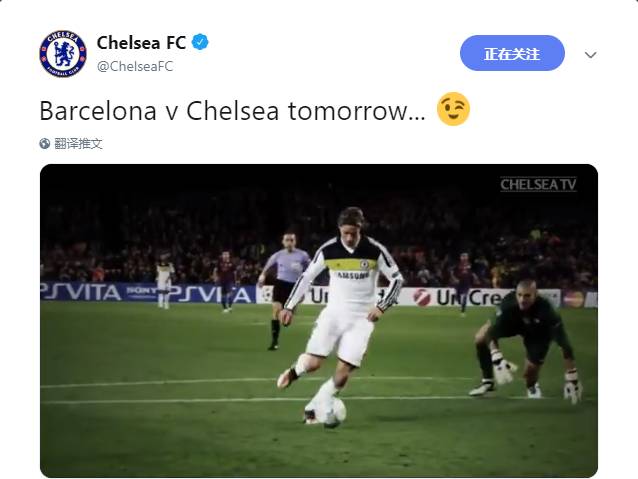
Task: Select the winking face emoji
Action: coord(453,109)
